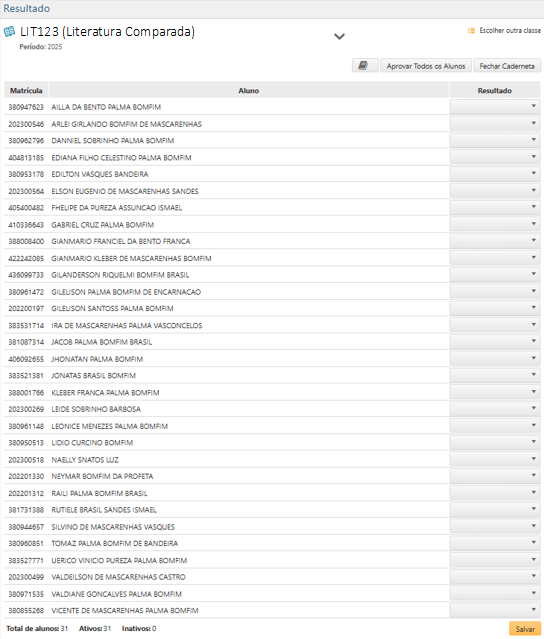Click the Salvar button
This screenshot has height=639, width=544.
(x=525, y=629)
